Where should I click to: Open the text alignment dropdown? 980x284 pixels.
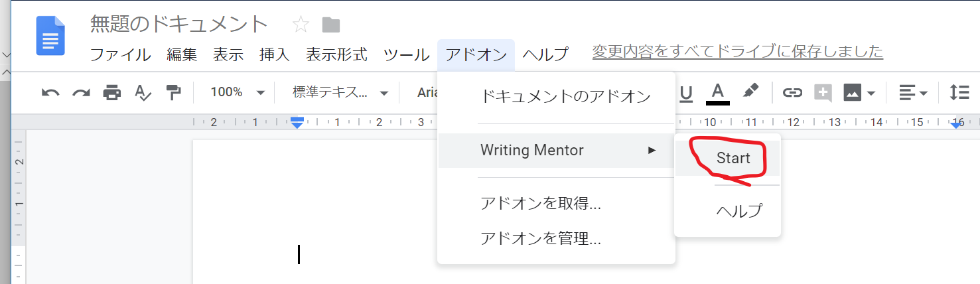(913, 93)
